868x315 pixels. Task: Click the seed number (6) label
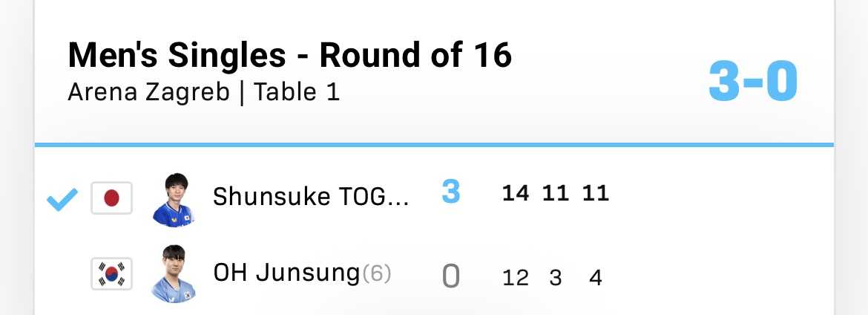pyautogui.click(x=376, y=274)
